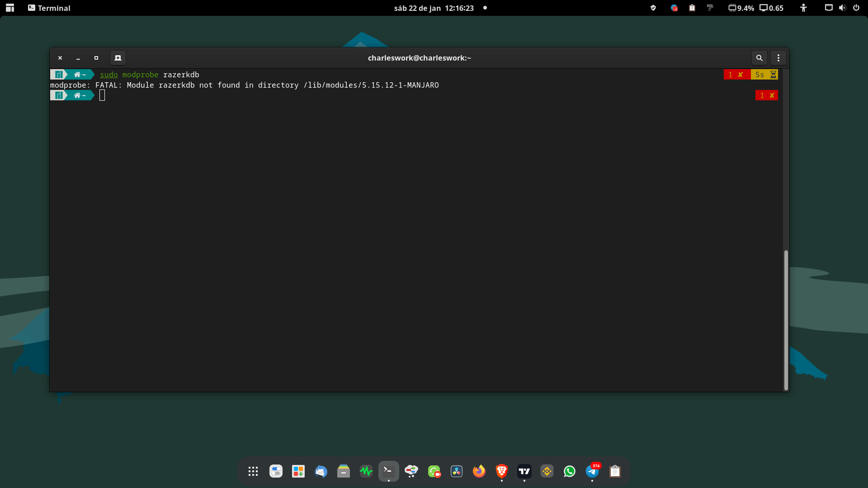Click the modprobe FATAL error line
The height and width of the screenshot is (488, 868).
[245, 85]
